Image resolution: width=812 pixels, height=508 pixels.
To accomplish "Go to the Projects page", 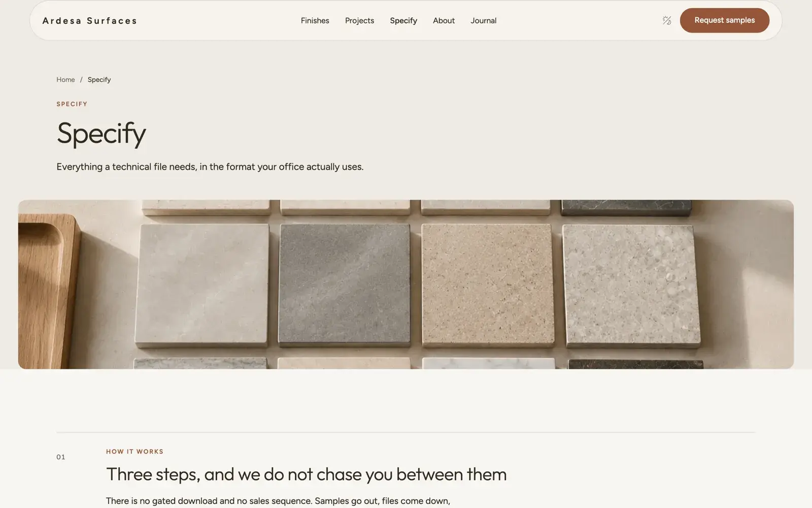I will coord(359,21).
